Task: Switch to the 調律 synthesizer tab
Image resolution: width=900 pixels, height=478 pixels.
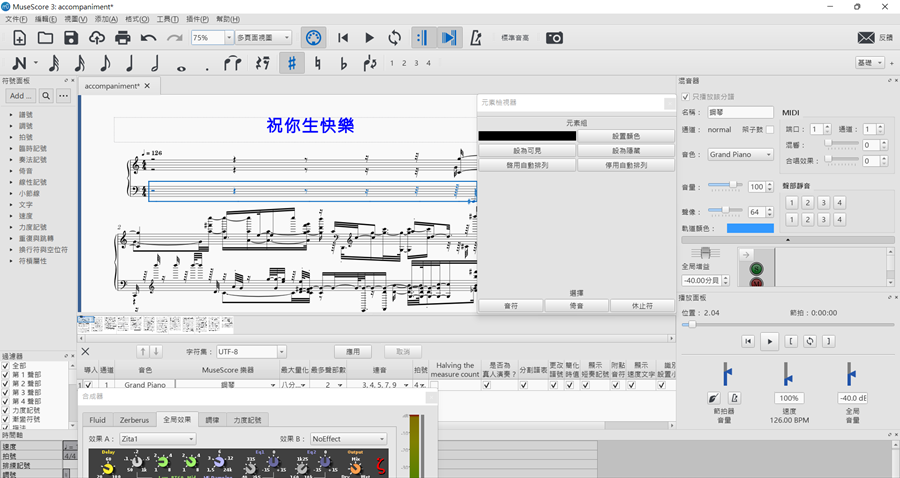Action: (212, 420)
